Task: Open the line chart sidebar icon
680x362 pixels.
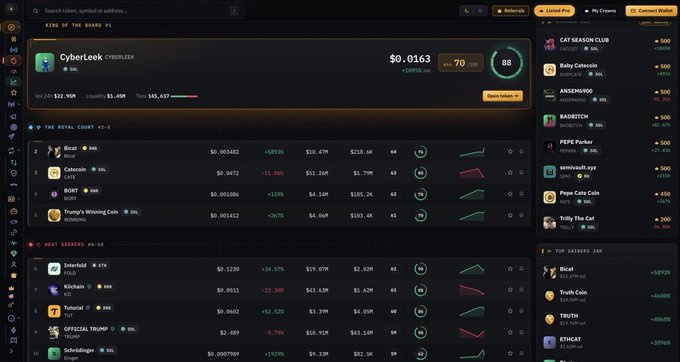Action: click(13, 82)
